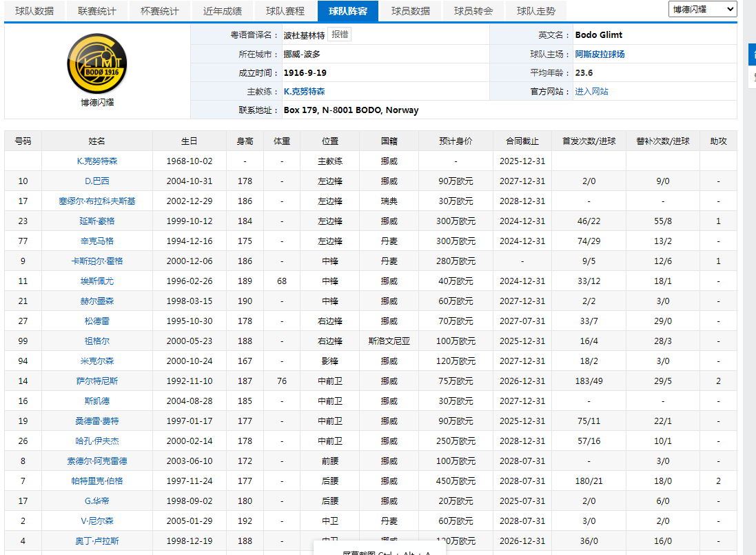
Task: View the 球队走势 tab
Action: 536,11
